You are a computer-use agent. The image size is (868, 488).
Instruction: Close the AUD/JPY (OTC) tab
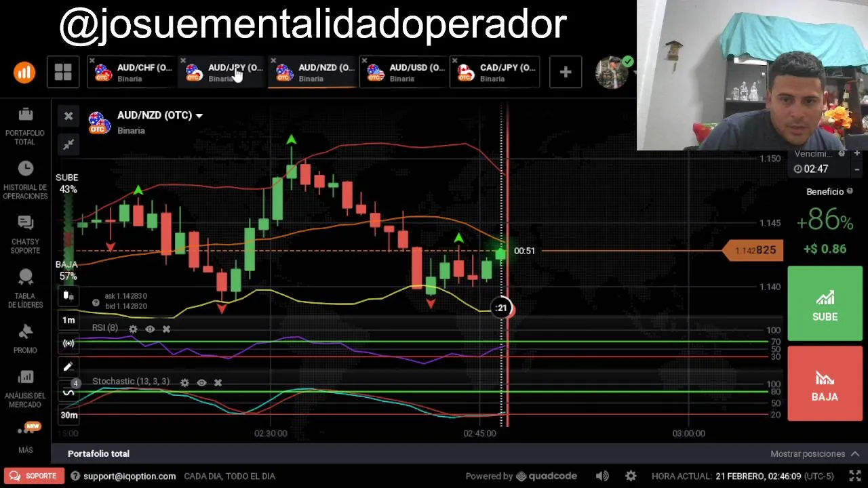point(183,61)
